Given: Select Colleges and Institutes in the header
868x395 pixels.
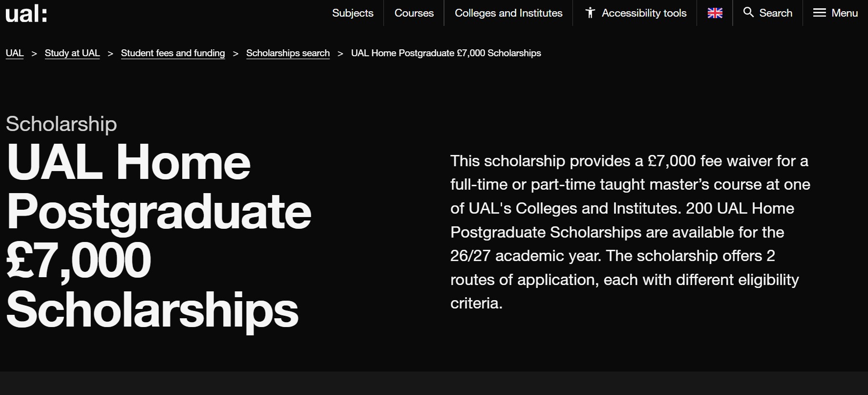Looking at the screenshot, I should click(508, 13).
